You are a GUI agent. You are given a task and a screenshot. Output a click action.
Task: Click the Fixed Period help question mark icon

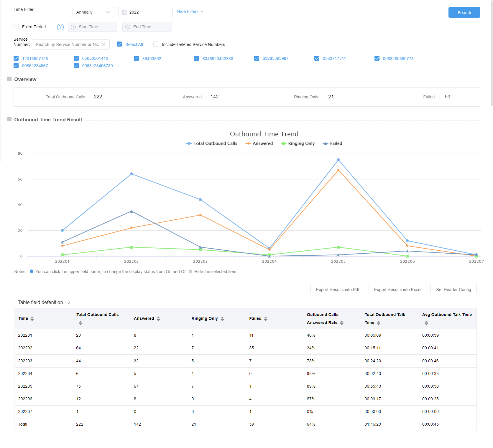(x=60, y=27)
